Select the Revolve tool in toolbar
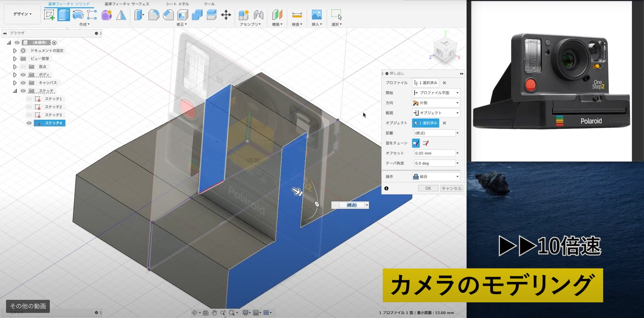The width and height of the screenshot is (644, 318). tap(78, 15)
